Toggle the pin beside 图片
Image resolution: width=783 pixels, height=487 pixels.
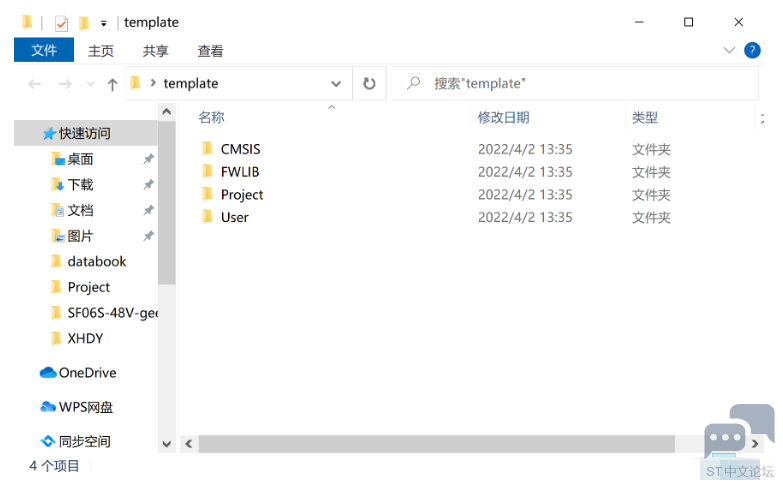point(148,236)
